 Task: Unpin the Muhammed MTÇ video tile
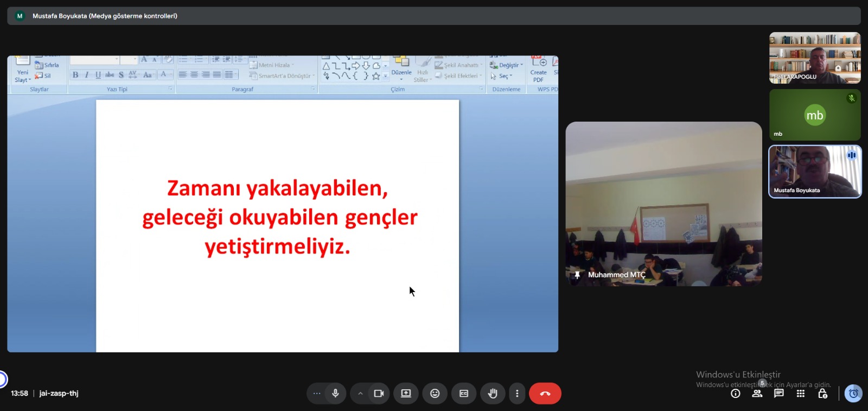(x=577, y=275)
